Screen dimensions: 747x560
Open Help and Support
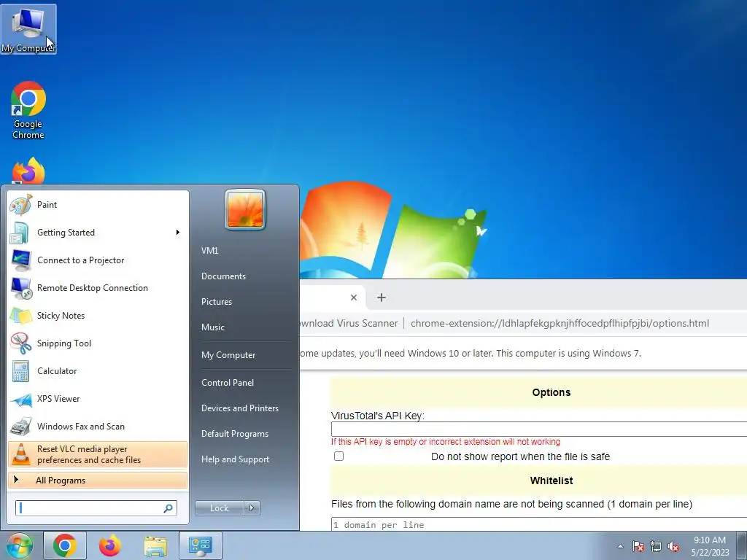(236, 459)
